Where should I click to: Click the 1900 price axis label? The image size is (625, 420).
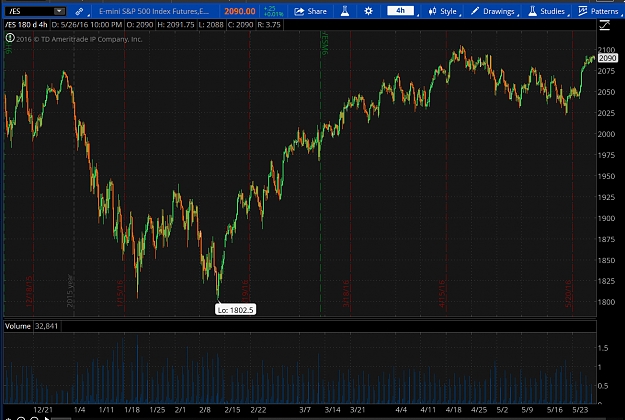[x=606, y=218]
